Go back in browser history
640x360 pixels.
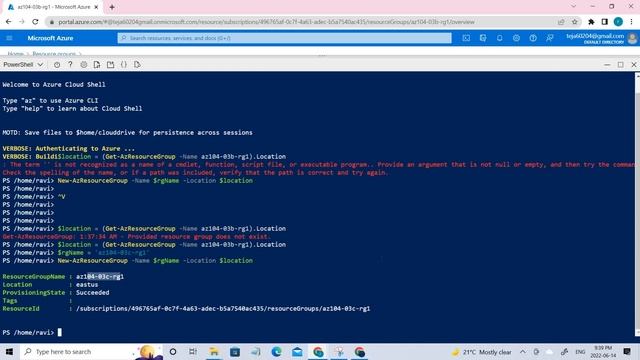point(9,22)
